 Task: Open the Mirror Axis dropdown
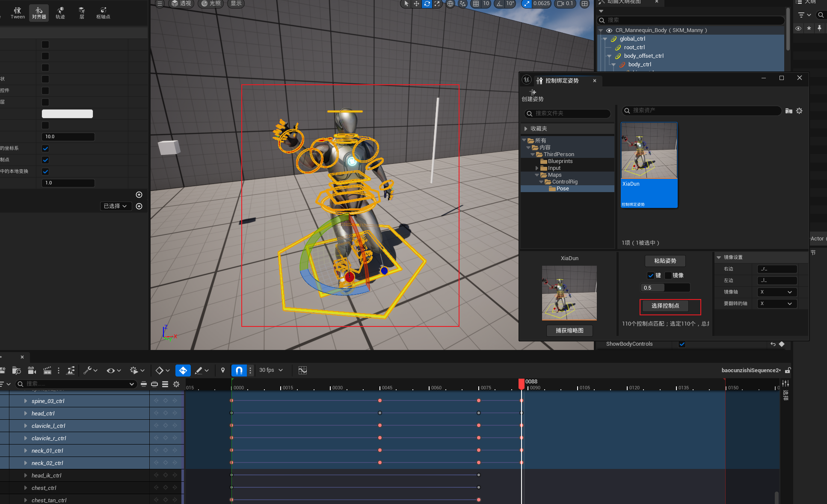click(777, 292)
